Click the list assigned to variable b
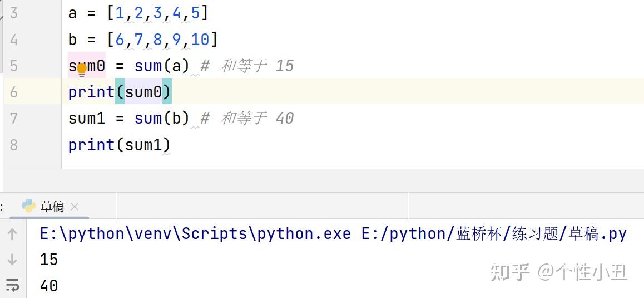The width and height of the screenshot is (644, 298). coord(162,40)
